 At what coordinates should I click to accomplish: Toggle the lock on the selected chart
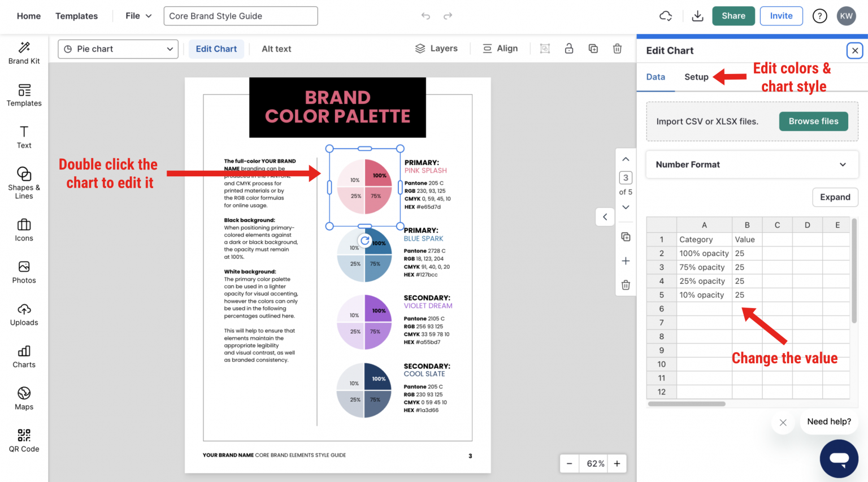[x=569, y=49]
